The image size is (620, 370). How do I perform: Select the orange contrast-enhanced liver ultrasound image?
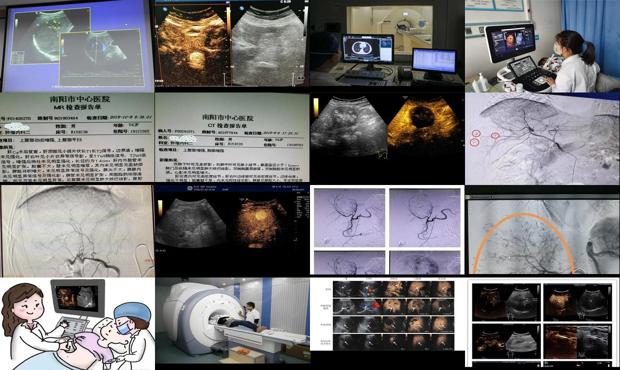(232, 46)
